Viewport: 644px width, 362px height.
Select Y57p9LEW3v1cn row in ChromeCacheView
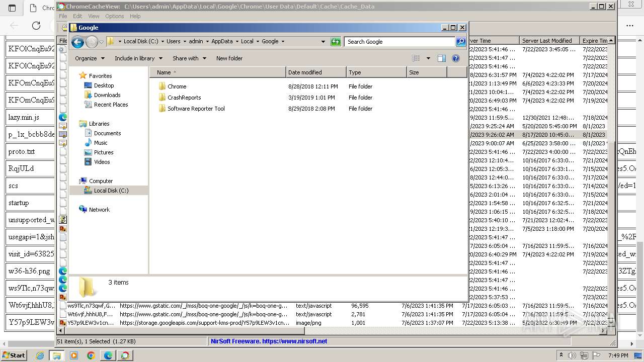(332, 323)
